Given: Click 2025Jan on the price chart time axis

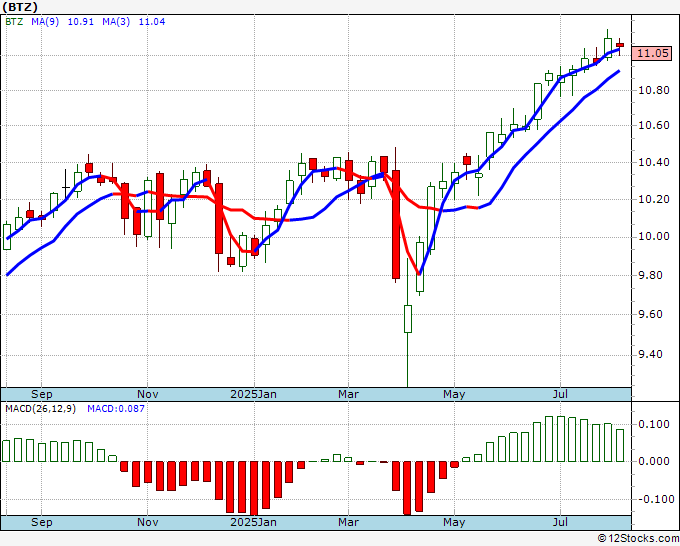Looking at the screenshot, I should coord(253,394).
